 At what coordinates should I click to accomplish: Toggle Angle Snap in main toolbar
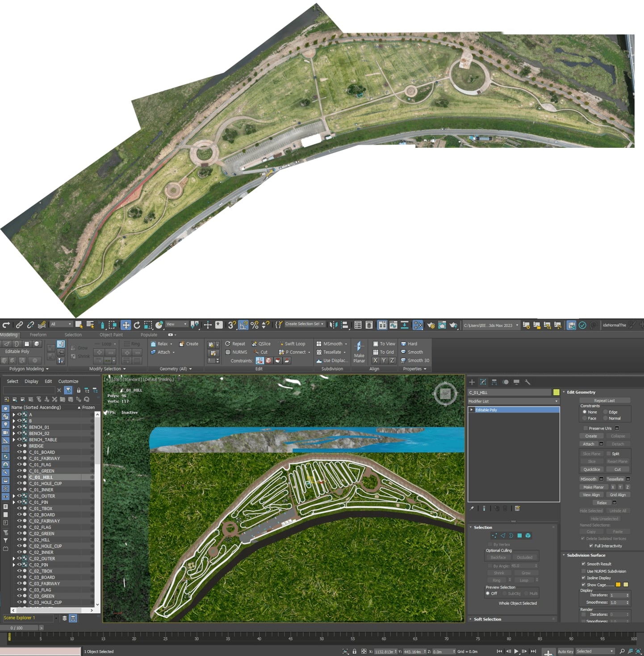click(x=243, y=325)
